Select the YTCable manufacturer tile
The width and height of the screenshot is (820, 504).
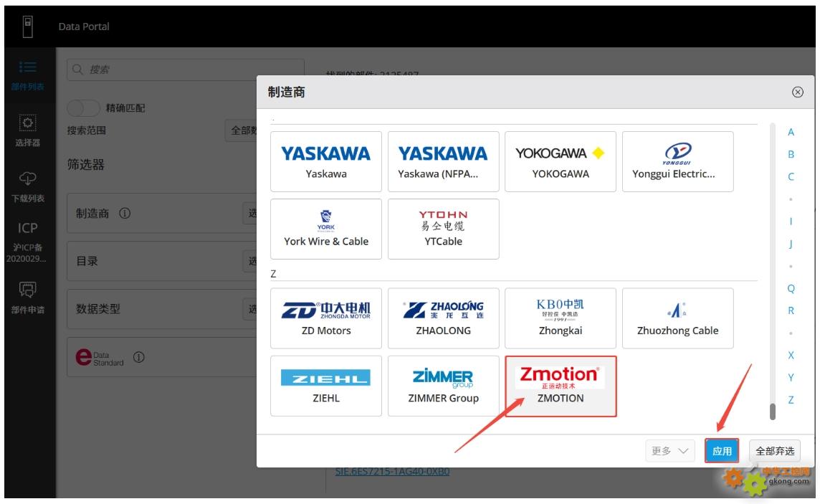pyautogui.click(x=444, y=229)
